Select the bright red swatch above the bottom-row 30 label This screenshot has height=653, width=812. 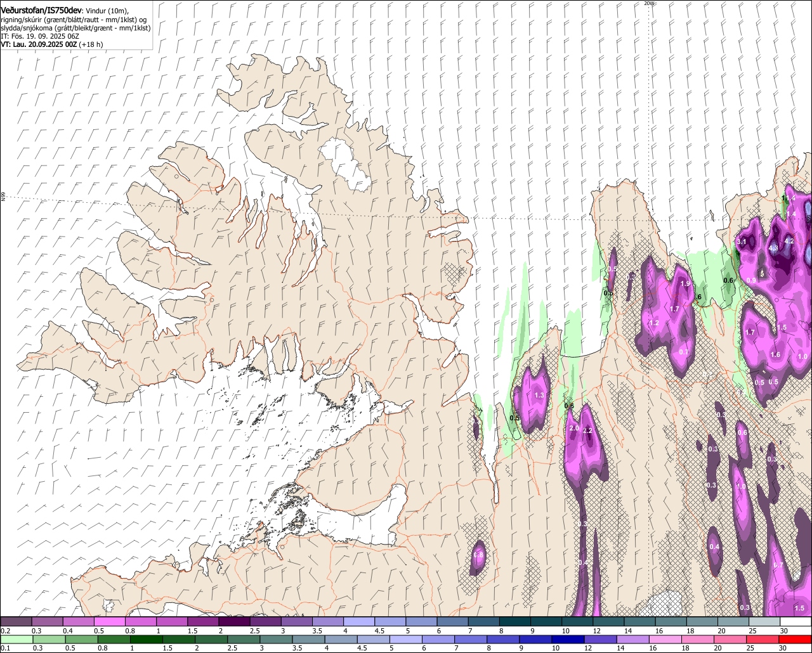[x=796, y=640]
